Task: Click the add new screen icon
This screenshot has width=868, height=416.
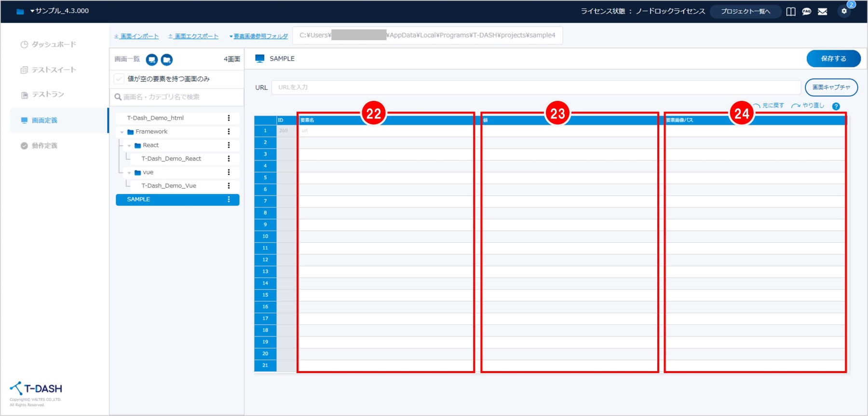Action: coord(152,59)
